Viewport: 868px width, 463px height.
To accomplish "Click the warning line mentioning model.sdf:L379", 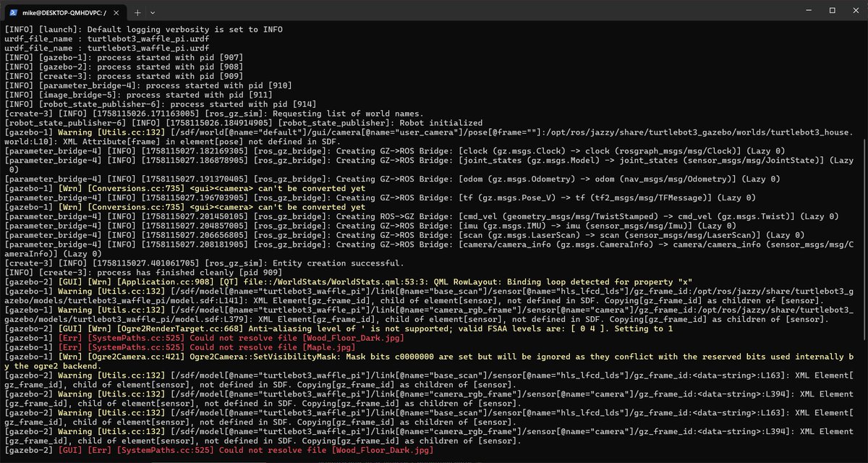I will [430, 315].
